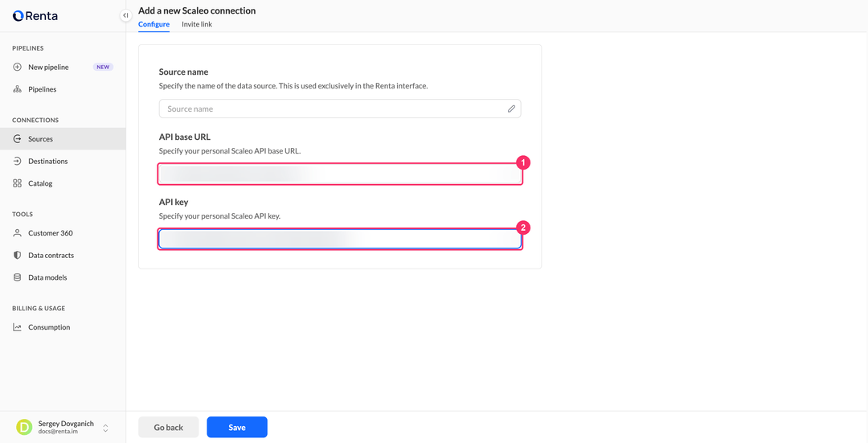Open the Data contracts shield icon
The image size is (868, 443).
(x=17, y=256)
